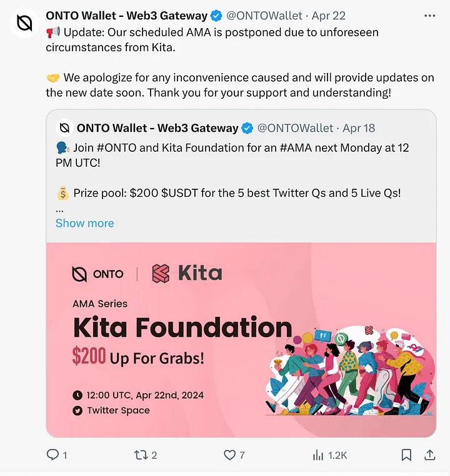The height and width of the screenshot is (476, 450).
Task: Click the Apr 18 quoted tweet date
Action: [x=359, y=128]
